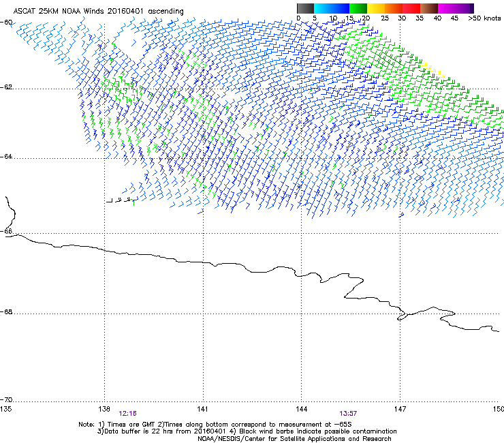Click the '35' label on the color scale
Image resolution: width=504 pixels, height=443 pixels.
click(x=420, y=18)
